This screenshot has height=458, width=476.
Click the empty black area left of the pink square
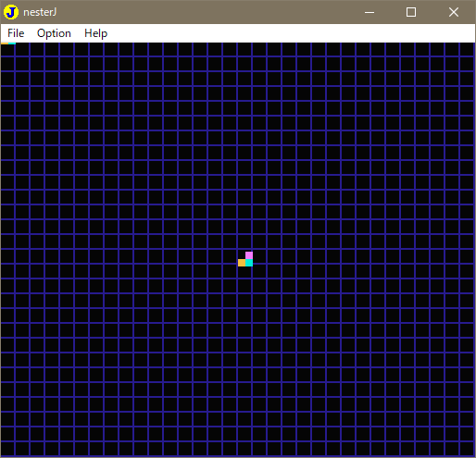coord(242,254)
